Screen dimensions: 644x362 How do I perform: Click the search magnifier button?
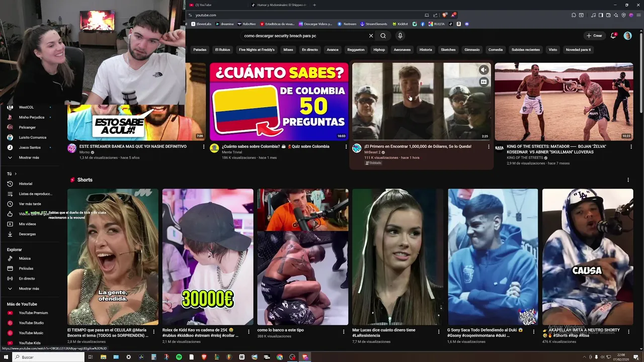tap(383, 36)
